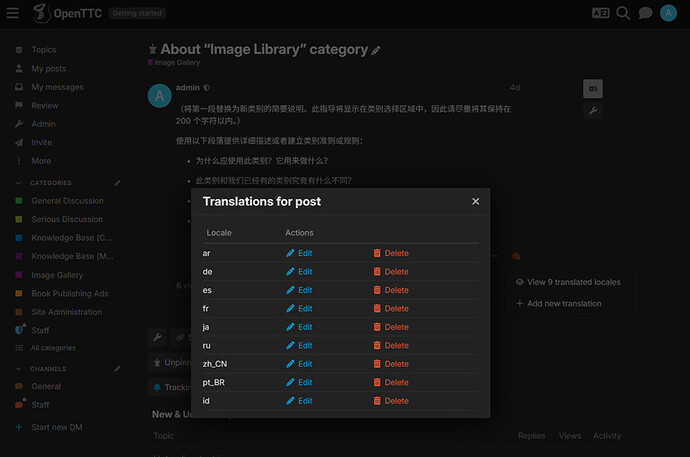Click the Getting started badge
The width and height of the screenshot is (690, 457).
pos(137,13)
